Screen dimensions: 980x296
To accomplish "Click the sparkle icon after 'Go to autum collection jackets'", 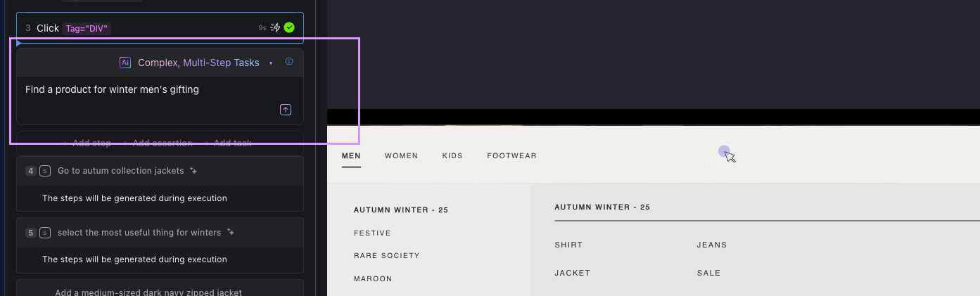I will click(193, 171).
